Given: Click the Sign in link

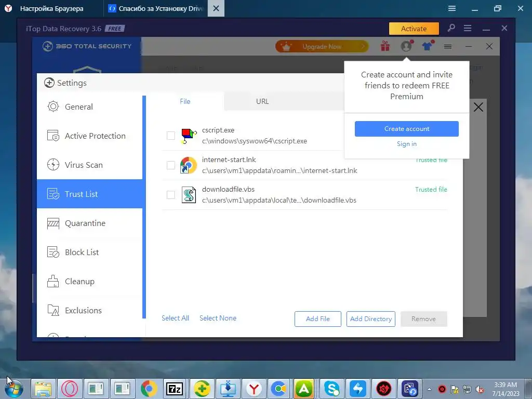Looking at the screenshot, I should 406,144.
